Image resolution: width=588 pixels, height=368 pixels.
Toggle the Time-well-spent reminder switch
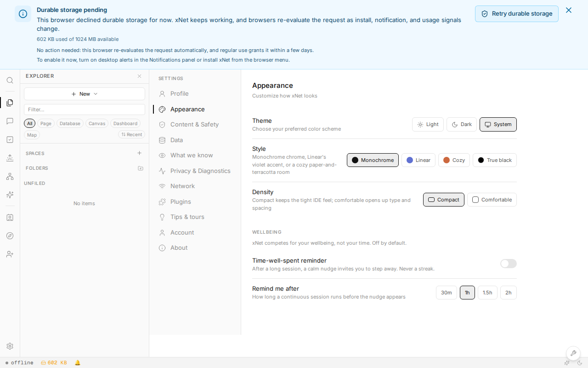(x=509, y=264)
